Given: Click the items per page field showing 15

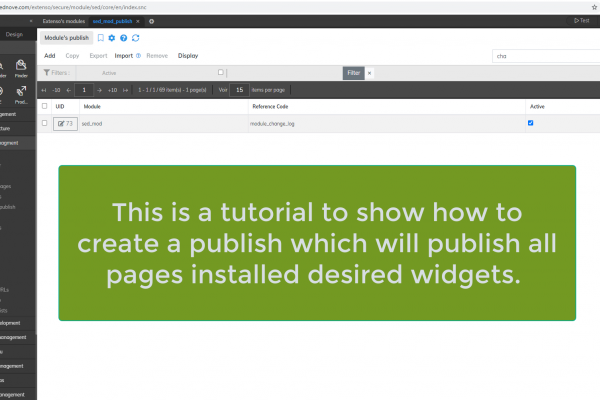Looking at the screenshot, I should point(240,90).
